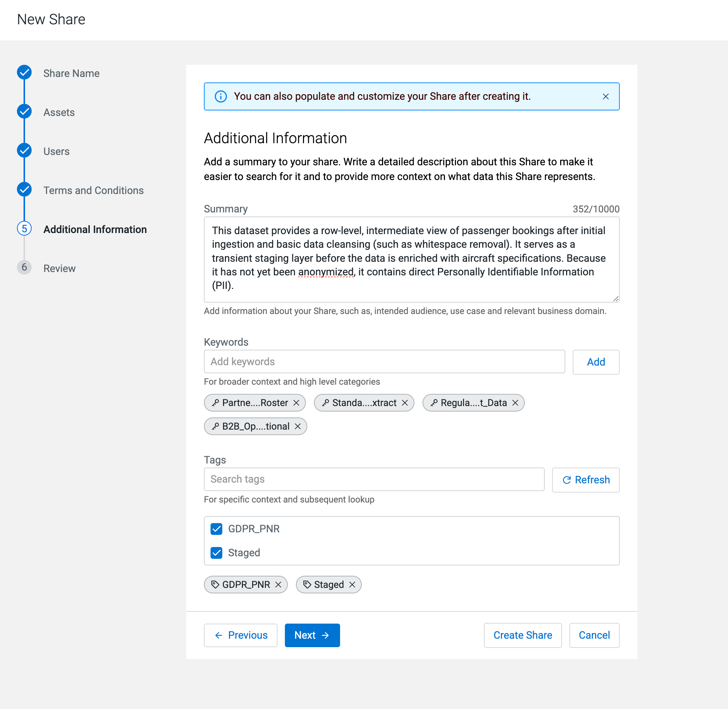Click the Add keyword button
Image resolution: width=728 pixels, height=709 pixels.
596,362
